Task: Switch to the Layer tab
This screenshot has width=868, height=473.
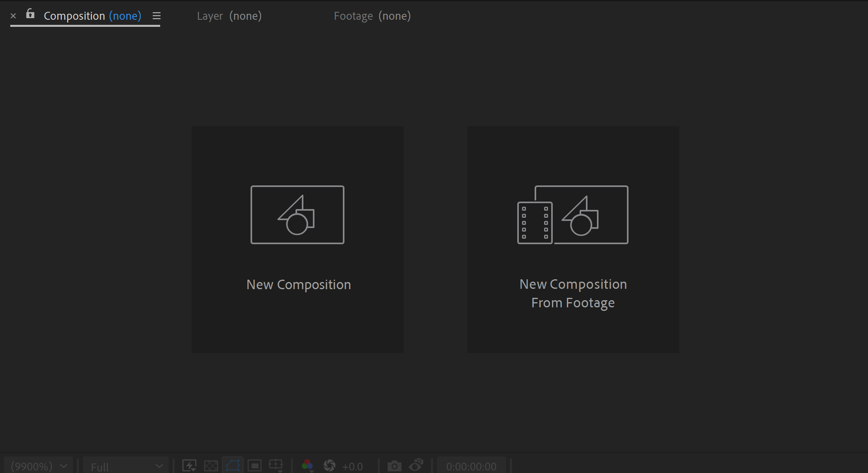Action: (229, 16)
